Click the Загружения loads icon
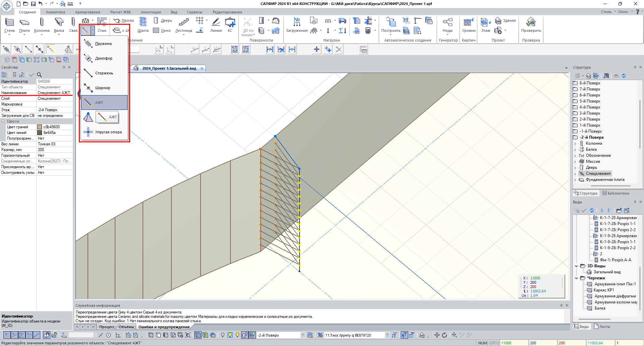This screenshot has width=644, height=346. (x=297, y=23)
